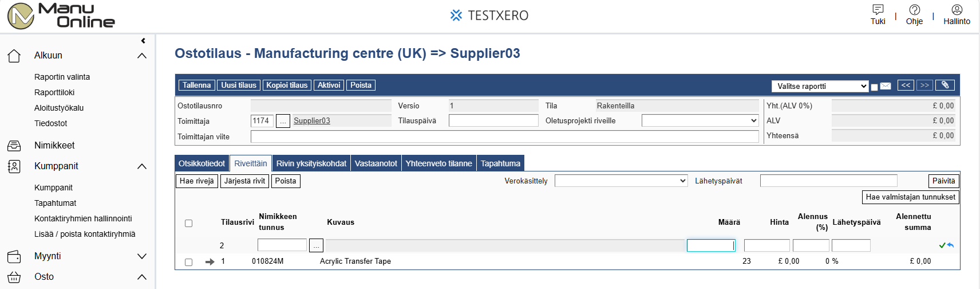The image size is (980, 289).
Task: Click the Toimittajan viite input field
Action: click(x=504, y=136)
